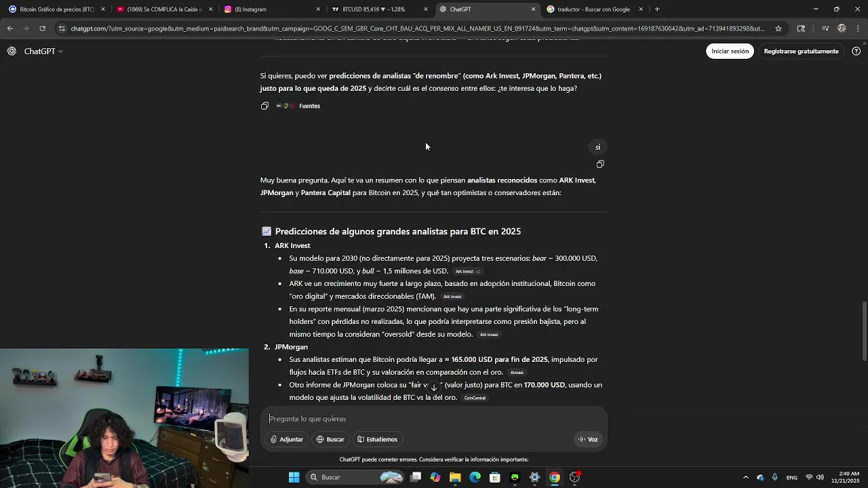Viewport: 868px width, 488px height.
Task: Open File Explorer from taskbar
Action: [455, 477]
